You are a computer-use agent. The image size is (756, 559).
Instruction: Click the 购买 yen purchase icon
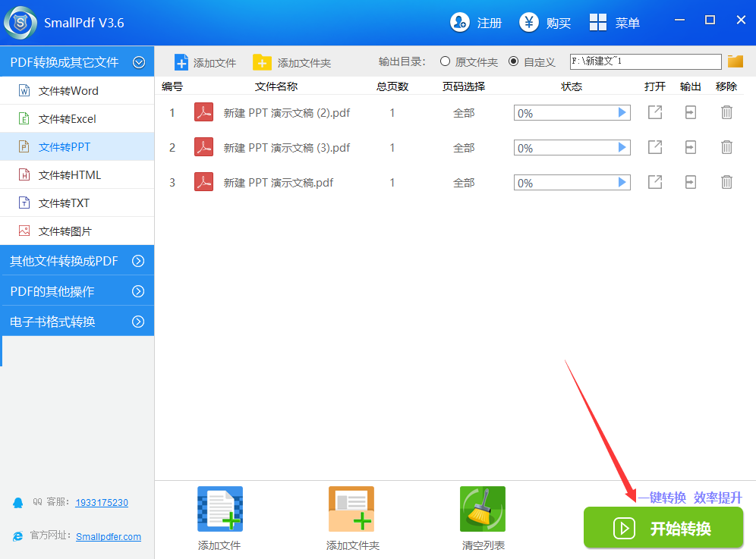tap(528, 22)
